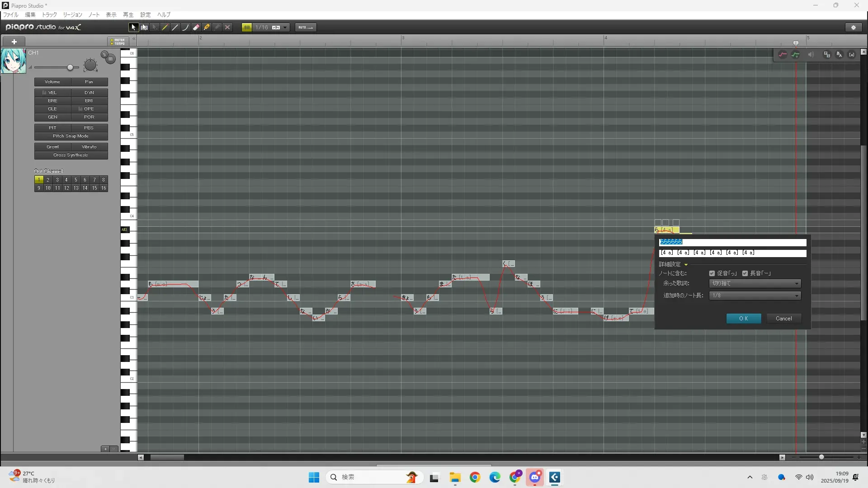Select the curve drawing tool
Viewport: 868px width, 488px height.
(185, 28)
